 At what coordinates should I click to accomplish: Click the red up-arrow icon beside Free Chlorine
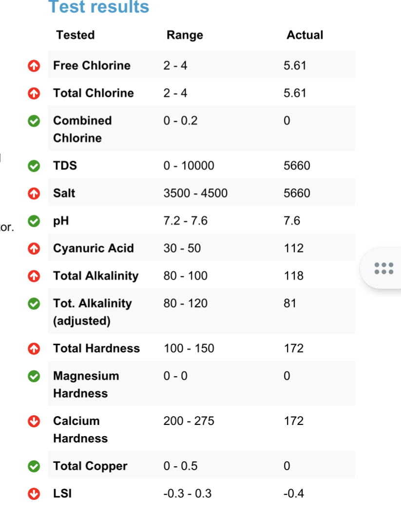coord(34,66)
